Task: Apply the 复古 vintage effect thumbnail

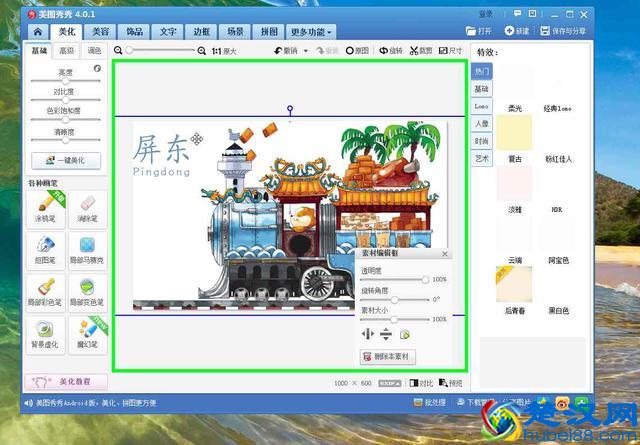Action: [514, 133]
